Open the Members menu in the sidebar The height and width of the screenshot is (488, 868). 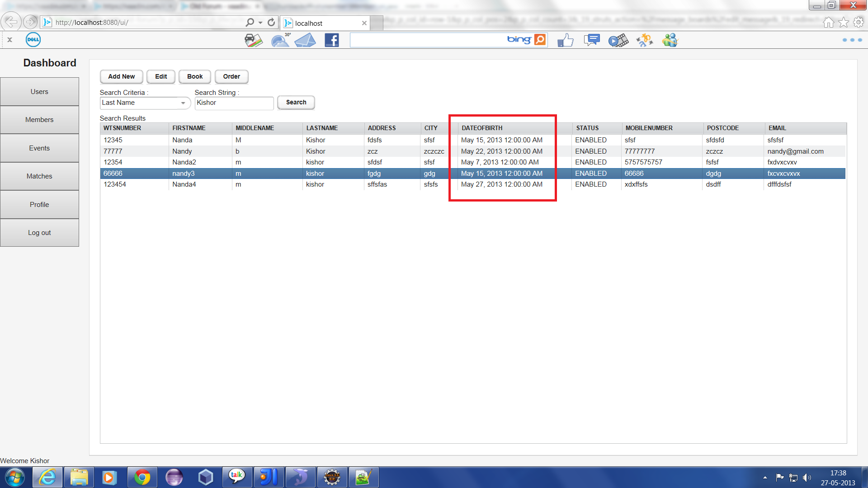[x=39, y=120]
